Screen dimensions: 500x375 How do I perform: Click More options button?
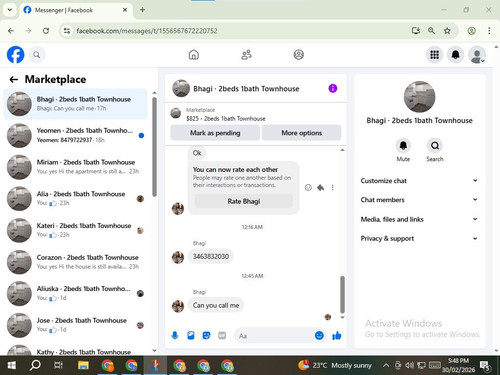(302, 133)
